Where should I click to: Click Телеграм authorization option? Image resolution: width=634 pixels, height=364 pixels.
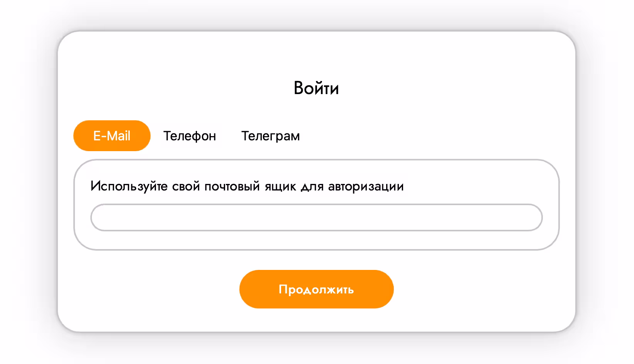tap(270, 136)
